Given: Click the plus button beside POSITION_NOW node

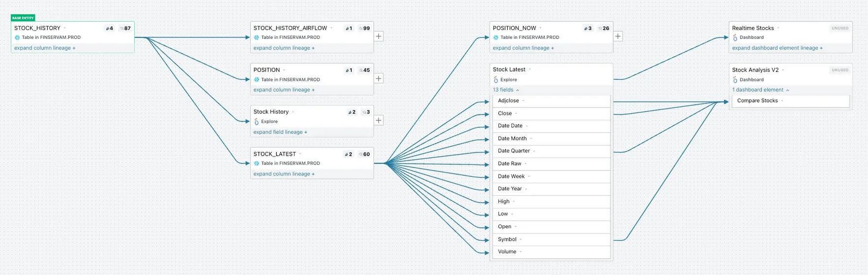Looking at the screenshot, I should point(618,36).
